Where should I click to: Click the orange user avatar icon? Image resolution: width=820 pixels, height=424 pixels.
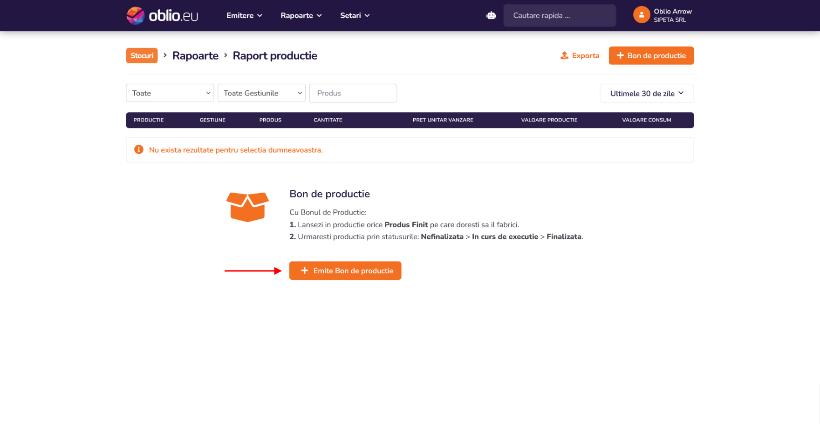(x=641, y=15)
